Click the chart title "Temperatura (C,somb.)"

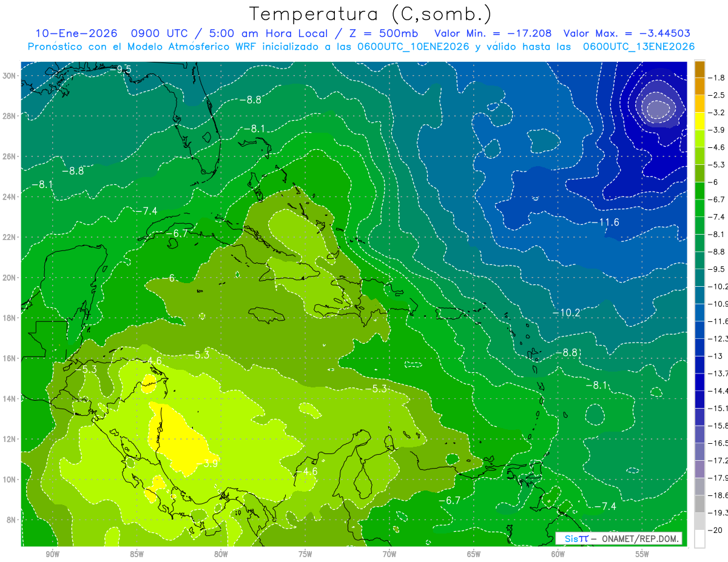coord(371,14)
